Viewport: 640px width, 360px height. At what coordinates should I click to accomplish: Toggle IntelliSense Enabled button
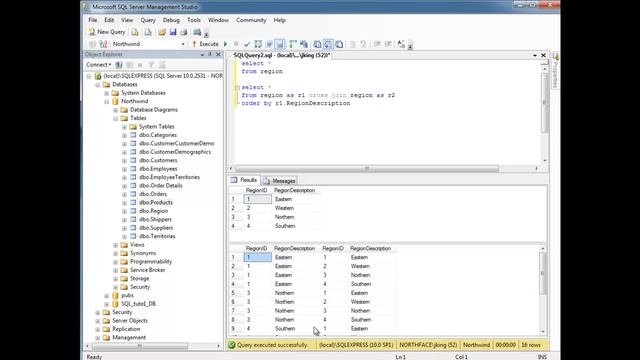click(x=280, y=44)
